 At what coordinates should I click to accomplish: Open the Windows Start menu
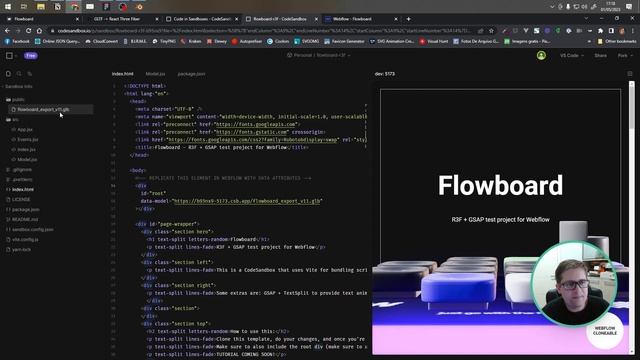(8, 7)
